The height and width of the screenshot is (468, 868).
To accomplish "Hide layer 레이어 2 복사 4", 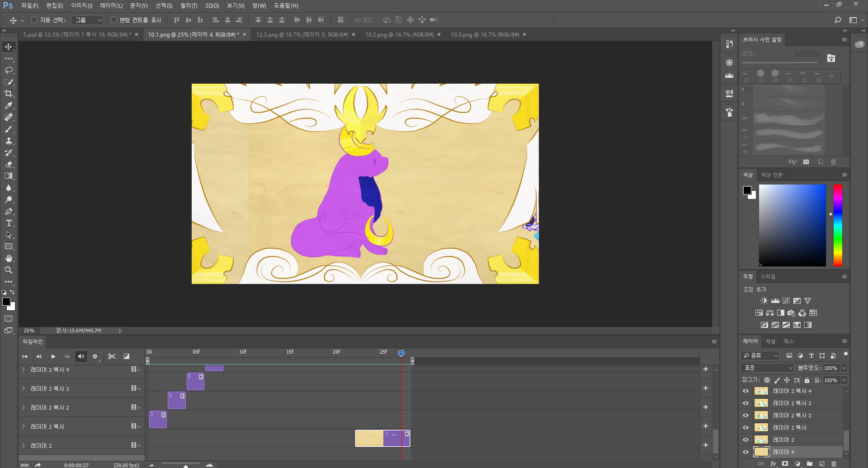I will [x=745, y=391].
